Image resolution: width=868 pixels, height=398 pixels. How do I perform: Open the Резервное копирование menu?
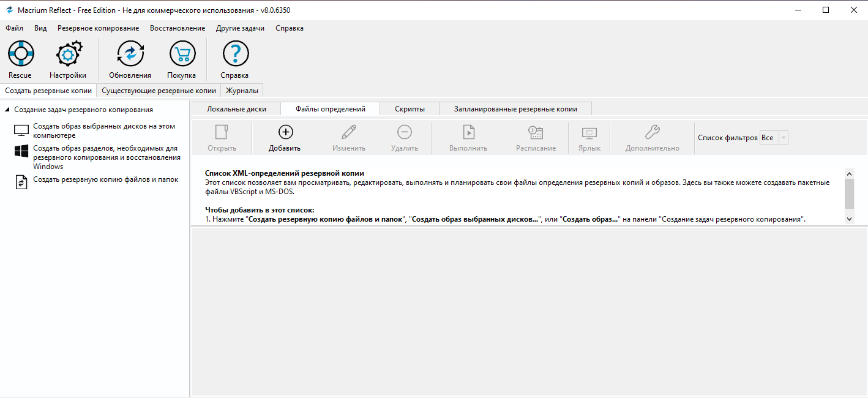click(98, 28)
